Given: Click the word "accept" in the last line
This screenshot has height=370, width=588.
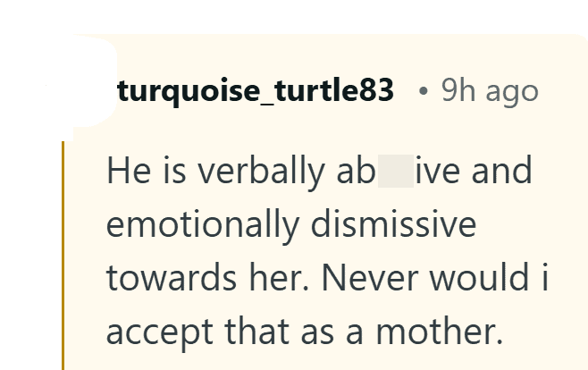Looking at the screenshot, I should tap(152, 332).
